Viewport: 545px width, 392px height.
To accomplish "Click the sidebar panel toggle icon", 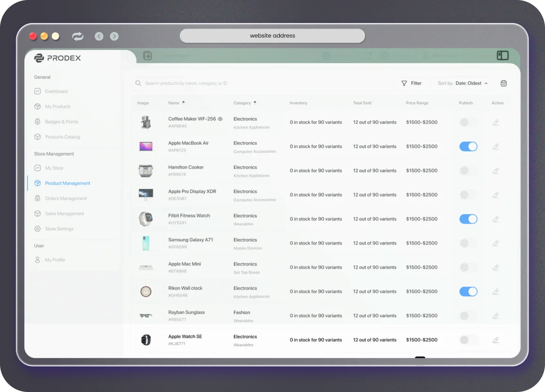I will [502, 55].
